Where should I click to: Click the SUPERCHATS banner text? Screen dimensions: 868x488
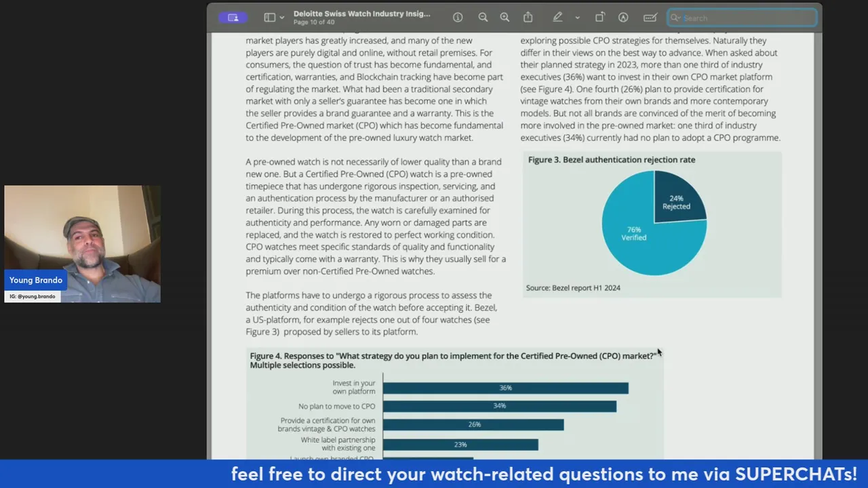pos(544,474)
